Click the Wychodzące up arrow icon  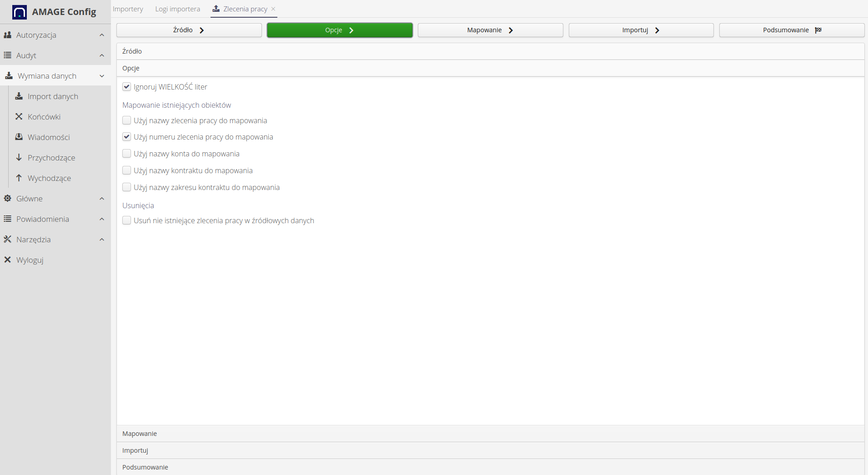click(x=19, y=178)
